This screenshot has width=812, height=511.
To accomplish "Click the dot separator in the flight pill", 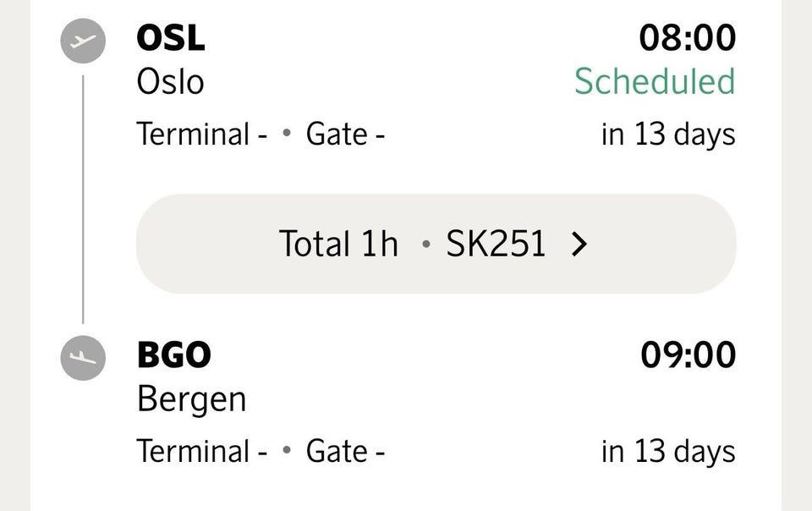I will pyautogui.click(x=425, y=245).
